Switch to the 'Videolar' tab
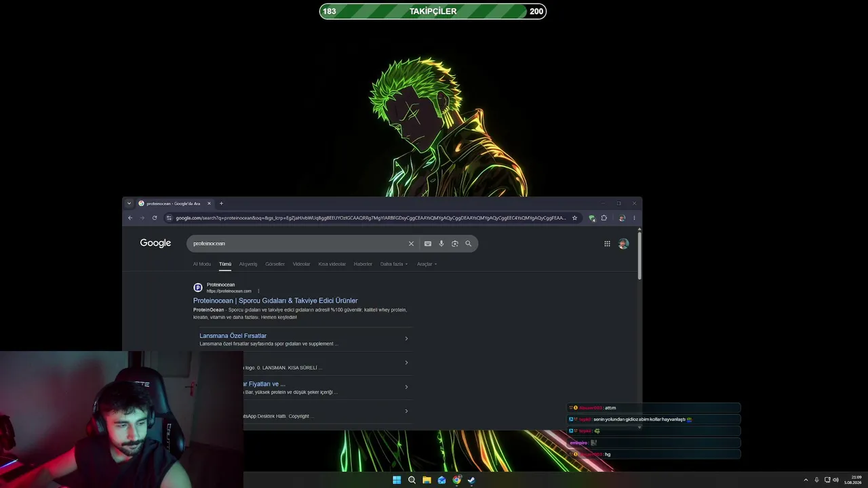 301,264
